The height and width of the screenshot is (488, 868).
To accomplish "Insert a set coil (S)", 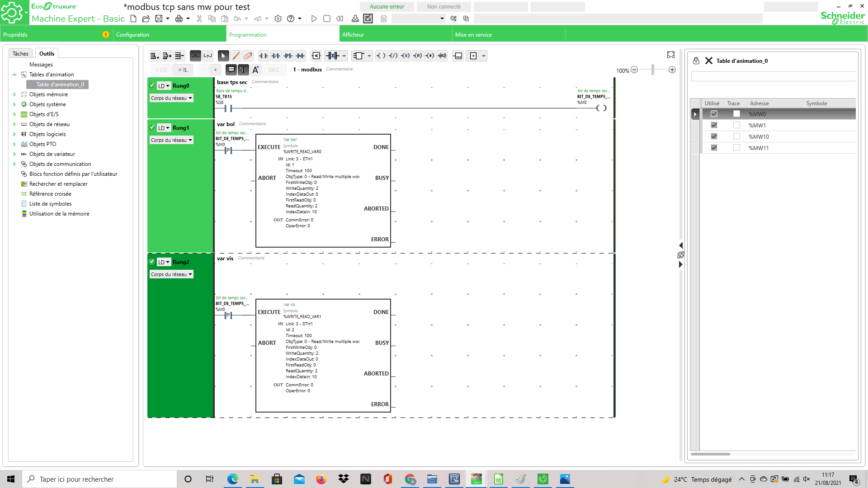I will pyautogui.click(x=406, y=56).
